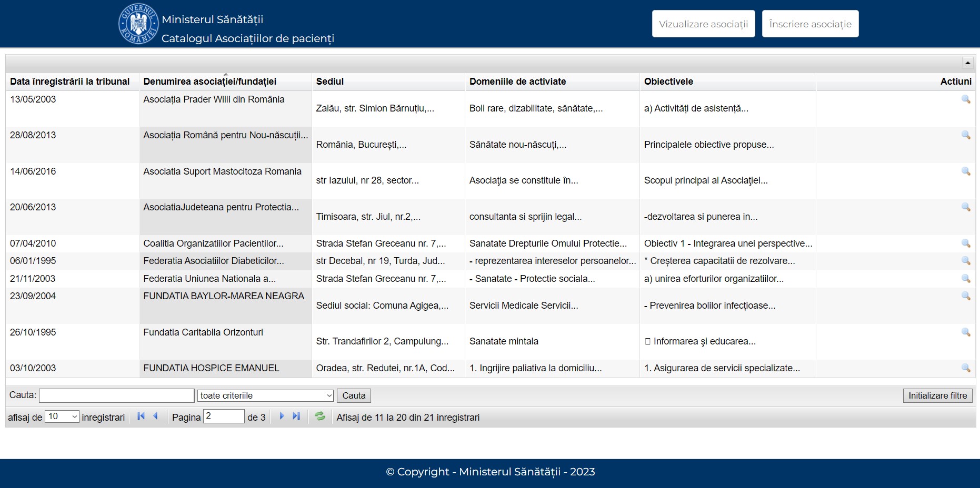Go to next page arrow
The height and width of the screenshot is (488, 980).
tap(282, 416)
